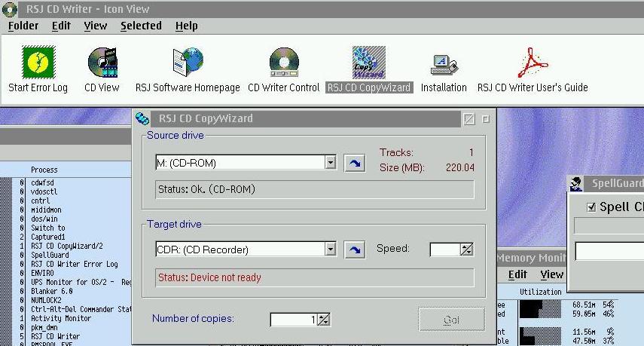Image resolution: width=644 pixels, height=346 pixels.
Task: Click the source drive selection field
Action: coord(241,163)
